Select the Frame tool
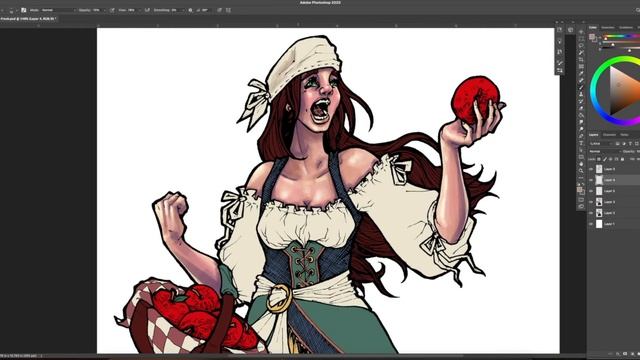 tap(581, 66)
